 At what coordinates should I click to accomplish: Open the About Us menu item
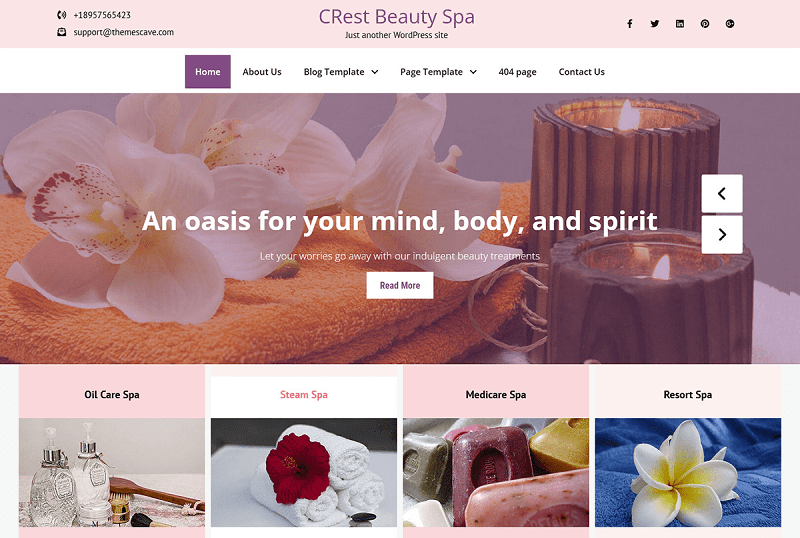tap(262, 71)
